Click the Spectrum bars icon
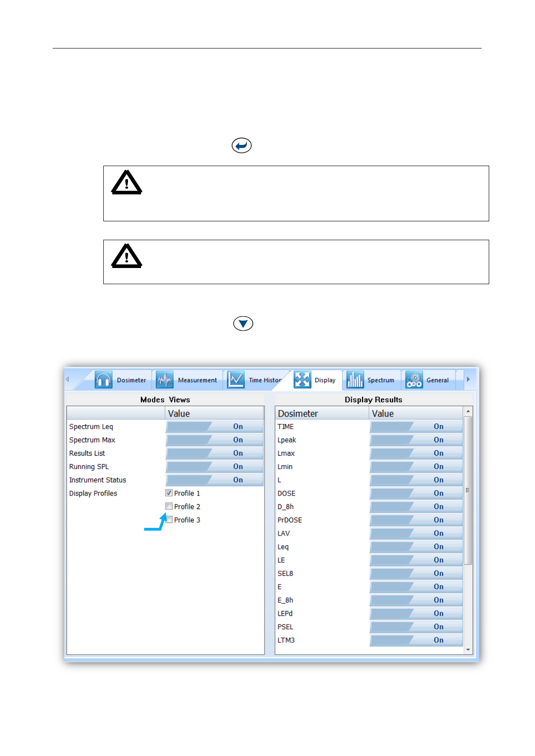Viewport: 535px width, 756px height. click(355, 380)
